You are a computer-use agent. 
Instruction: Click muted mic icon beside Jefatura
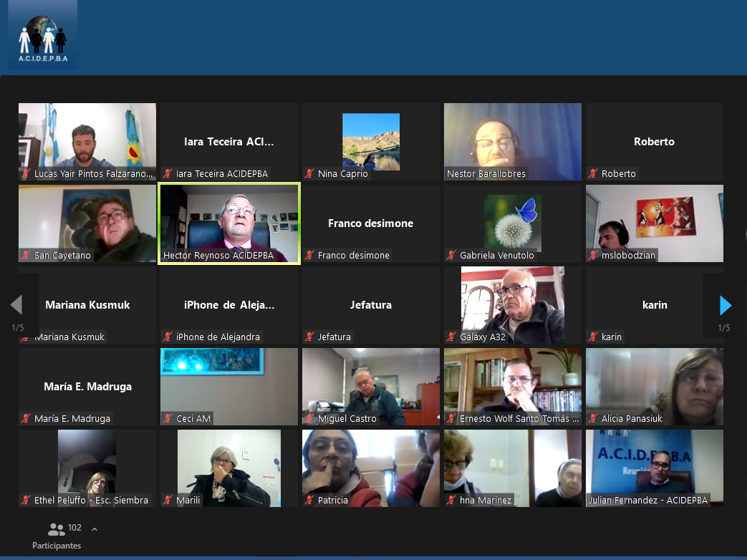[x=310, y=337]
